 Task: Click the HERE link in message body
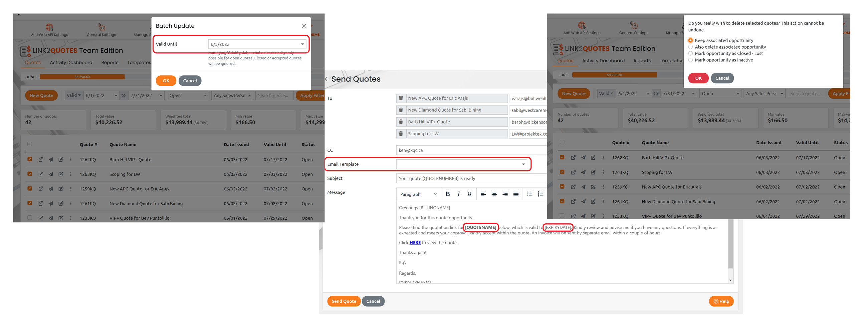[x=415, y=243]
